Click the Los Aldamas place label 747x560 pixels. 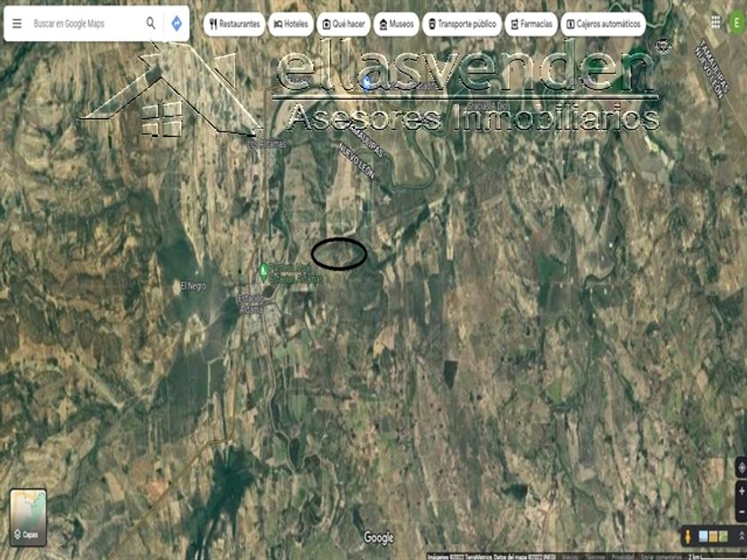pyautogui.click(x=268, y=143)
